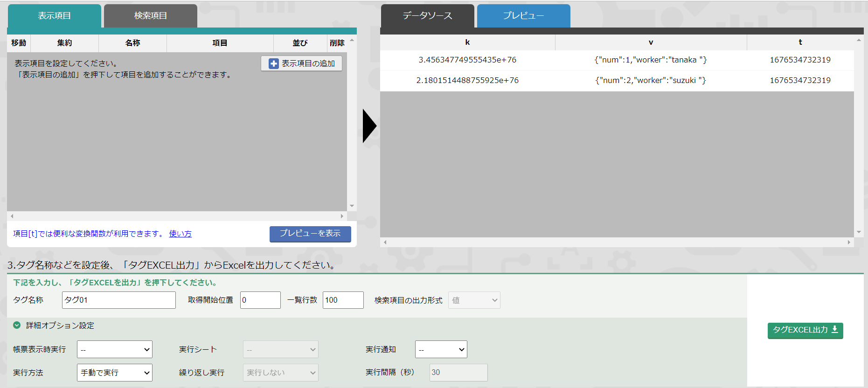The image size is (868, 388).
Task: Click the プレビューを表示 button
Action: pos(310,234)
